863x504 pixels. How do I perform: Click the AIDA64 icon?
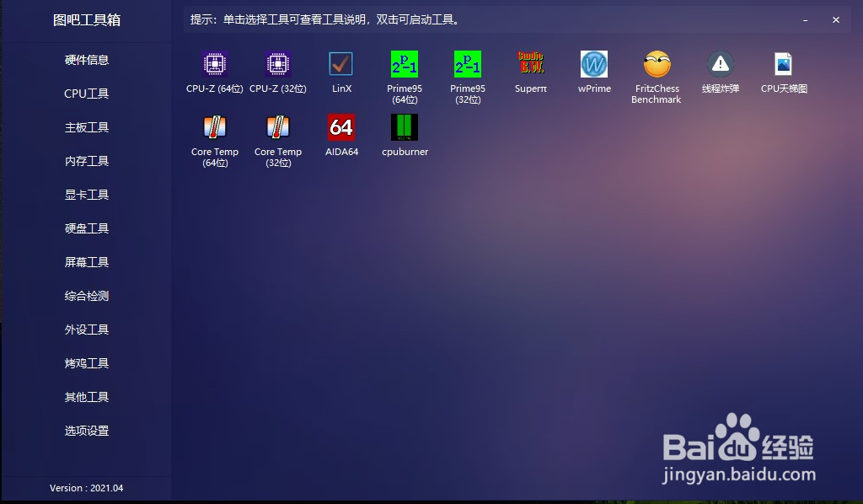point(341,127)
